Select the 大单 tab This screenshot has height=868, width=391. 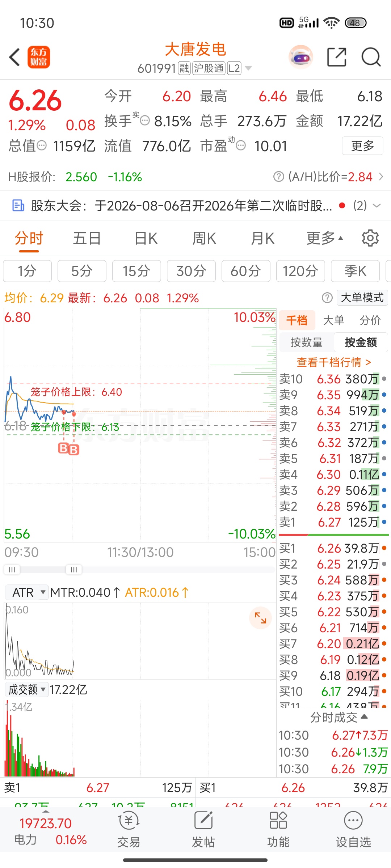pyautogui.click(x=333, y=320)
